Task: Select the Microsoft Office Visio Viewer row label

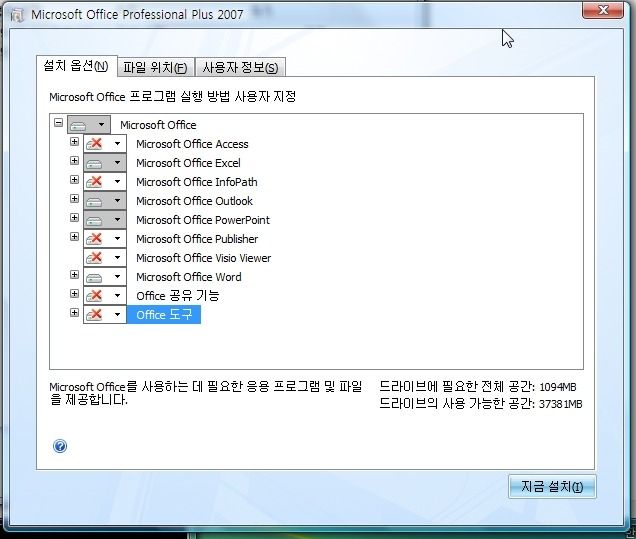Action: (204, 258)
